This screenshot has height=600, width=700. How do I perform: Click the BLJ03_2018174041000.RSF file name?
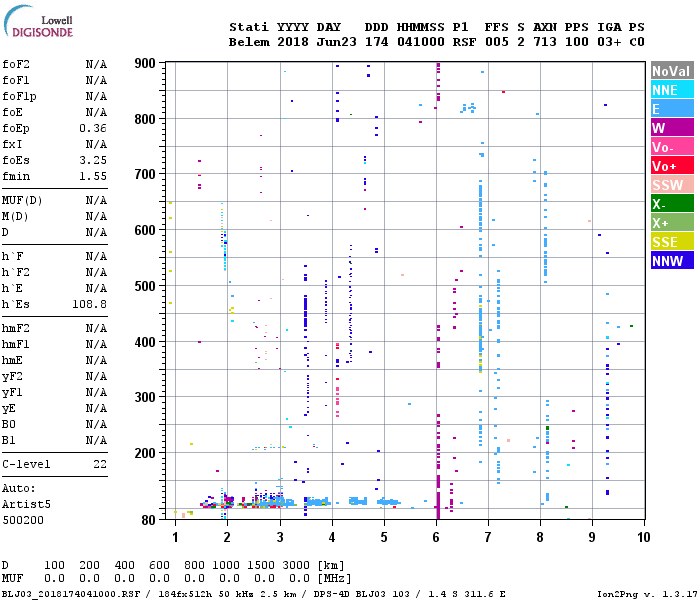pos(71,594)
